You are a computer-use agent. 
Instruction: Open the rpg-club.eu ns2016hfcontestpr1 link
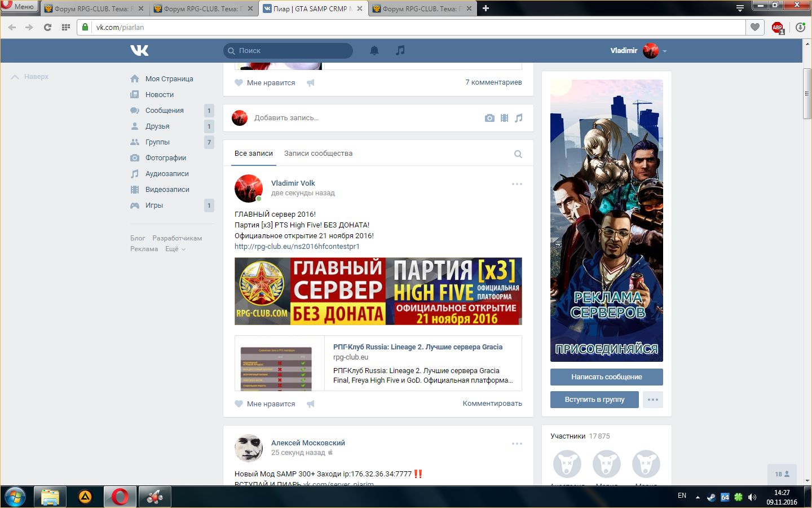pos(297,247)
